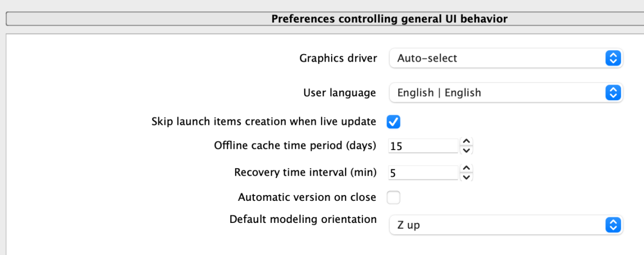Click the Graphics driver label
The height and width of the screenshot is (255, 644).
coord(338,58)
